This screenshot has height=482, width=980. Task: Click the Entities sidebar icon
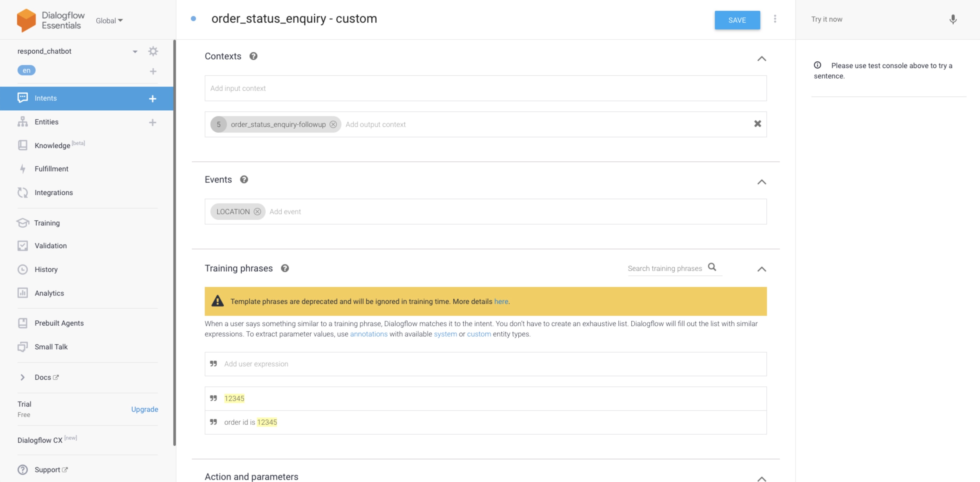pos(22,121)
